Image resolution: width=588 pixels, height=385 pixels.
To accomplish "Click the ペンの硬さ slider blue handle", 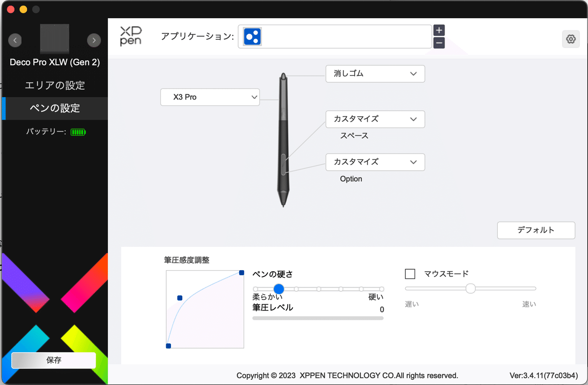I will [279, 289].
